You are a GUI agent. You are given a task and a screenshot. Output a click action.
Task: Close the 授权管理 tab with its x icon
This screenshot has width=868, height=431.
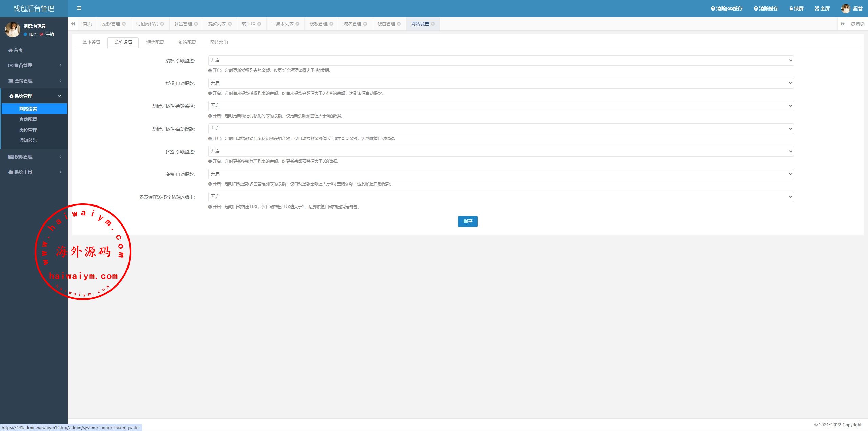tap(124, 24)
